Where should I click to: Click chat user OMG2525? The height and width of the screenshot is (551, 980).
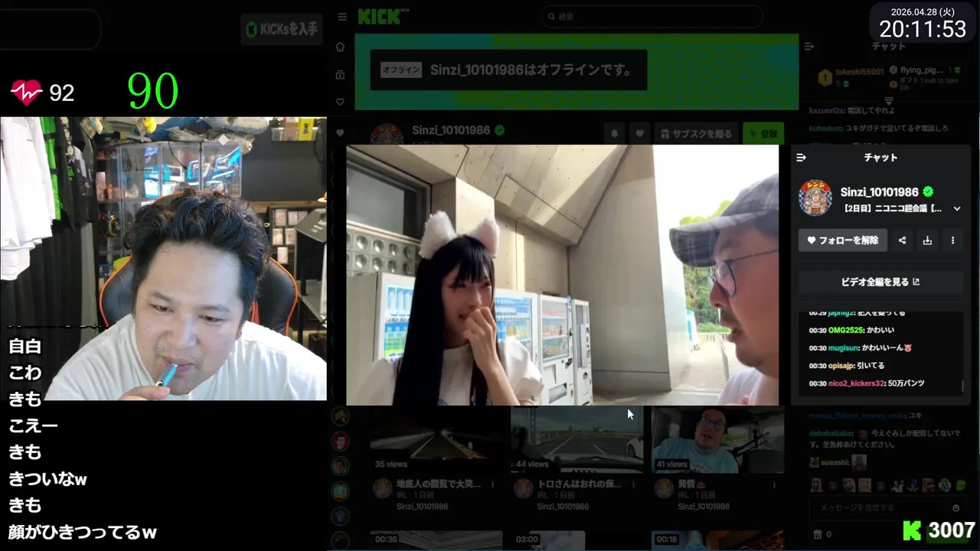coord(845,330)
